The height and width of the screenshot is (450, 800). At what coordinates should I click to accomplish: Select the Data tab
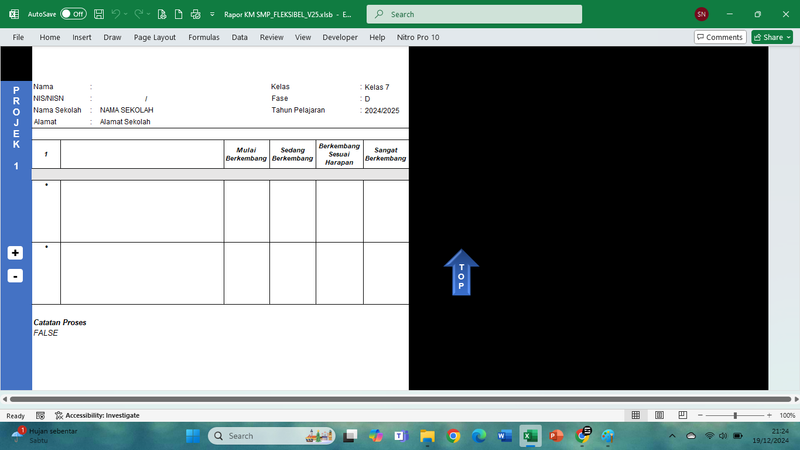click(239, 37)
